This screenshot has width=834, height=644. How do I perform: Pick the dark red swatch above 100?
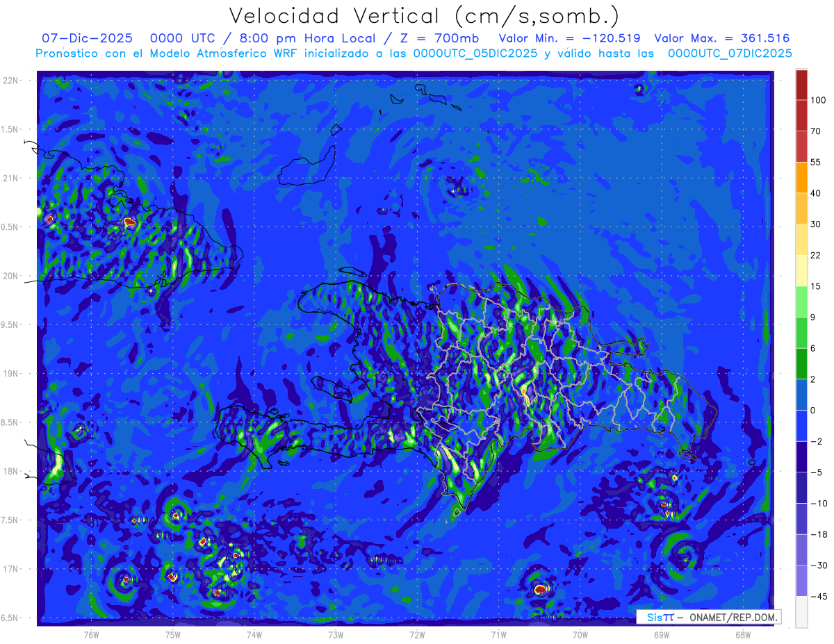pyautogui.click(x=801, y=85)
